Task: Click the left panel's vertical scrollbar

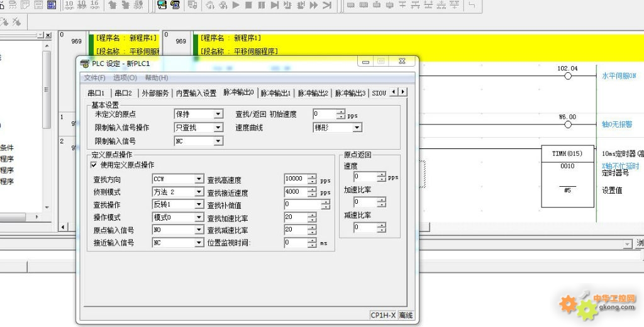Action: click(x=47, y=125)
